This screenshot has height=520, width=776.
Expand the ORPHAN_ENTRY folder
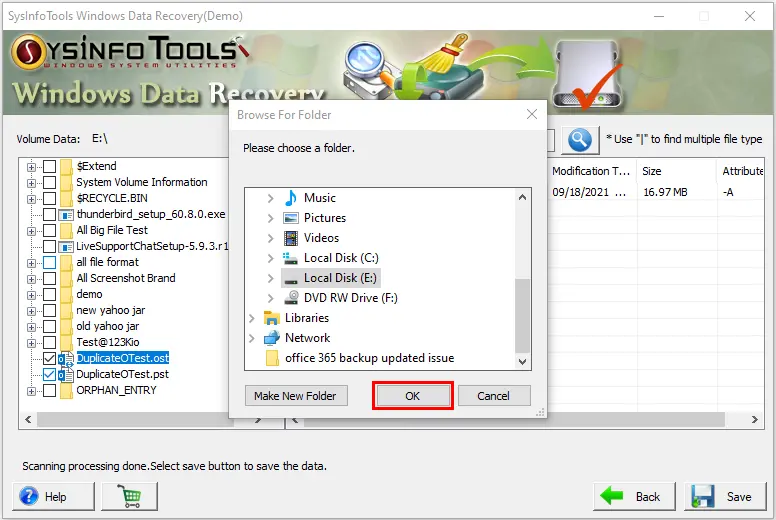coord(31,391)
